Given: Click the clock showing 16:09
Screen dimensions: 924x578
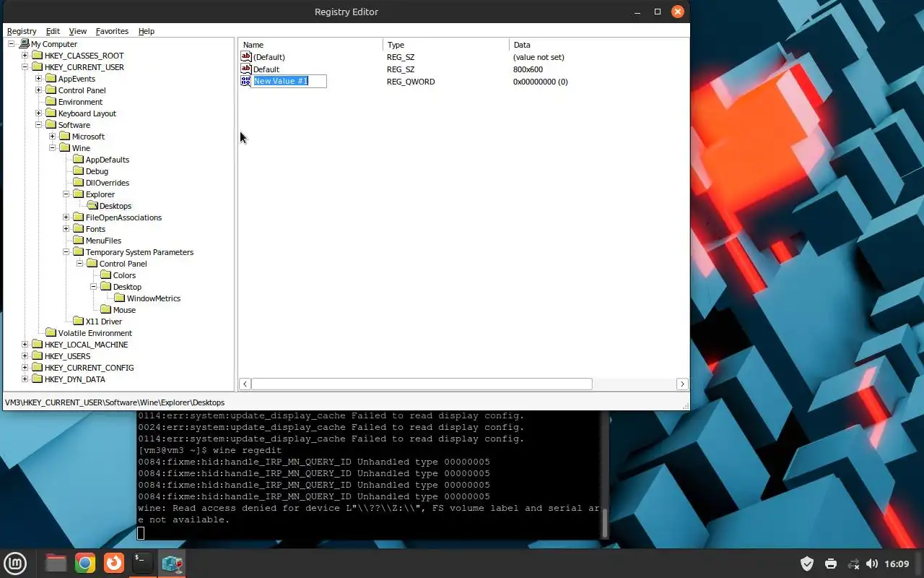Looking at the screenshot, I should click(x=897, y=564).
